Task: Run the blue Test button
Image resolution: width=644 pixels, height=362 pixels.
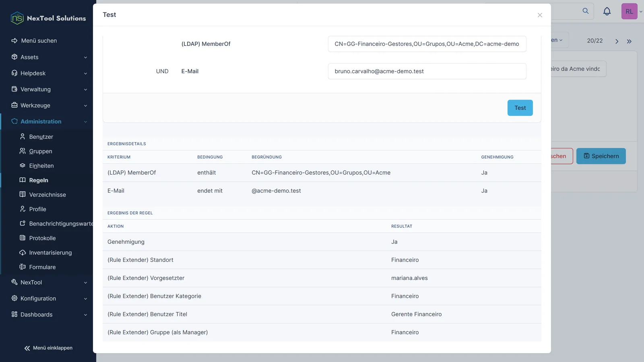Action: click(x=520, y=108)
